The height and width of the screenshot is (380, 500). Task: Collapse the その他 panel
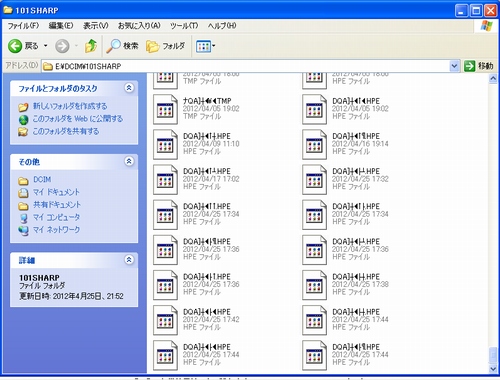point(129,161)
